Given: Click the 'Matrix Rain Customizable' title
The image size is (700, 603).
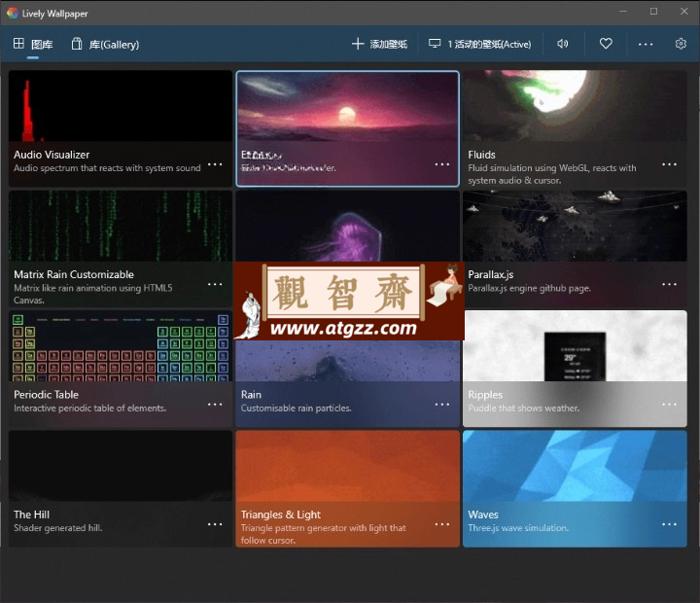Looking at the screenshot, I should [74, 274].
